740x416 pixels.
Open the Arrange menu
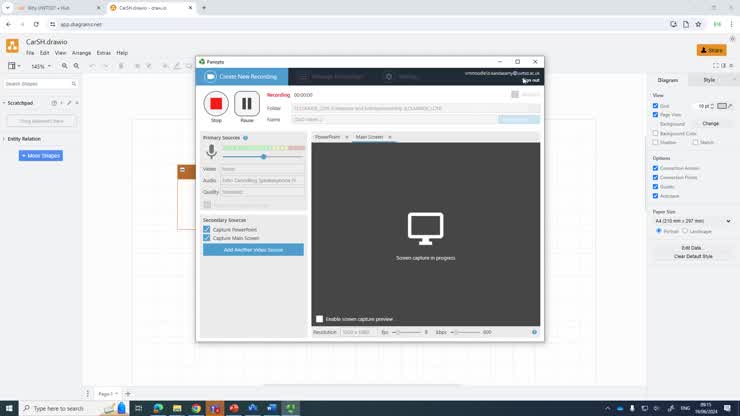pos(81,53)
